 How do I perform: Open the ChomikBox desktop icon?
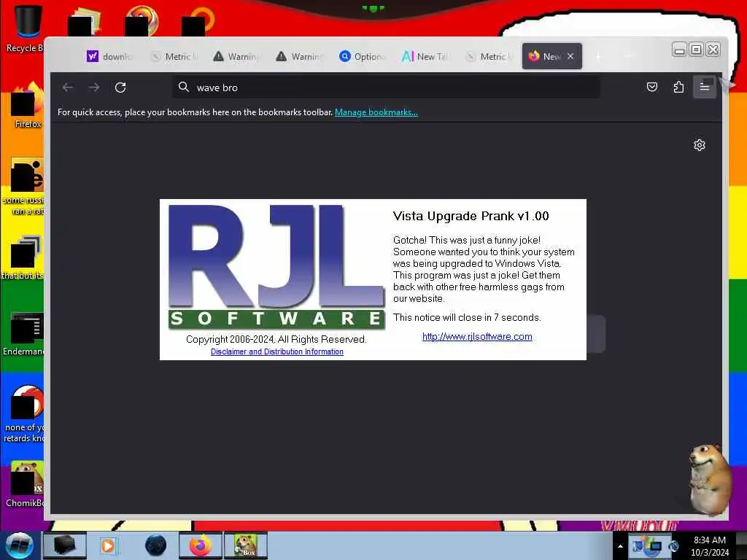pos(25,483)
